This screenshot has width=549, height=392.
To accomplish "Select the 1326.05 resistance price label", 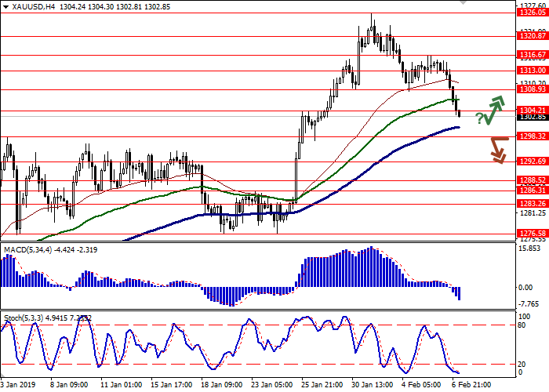I will tap(531, 13).
